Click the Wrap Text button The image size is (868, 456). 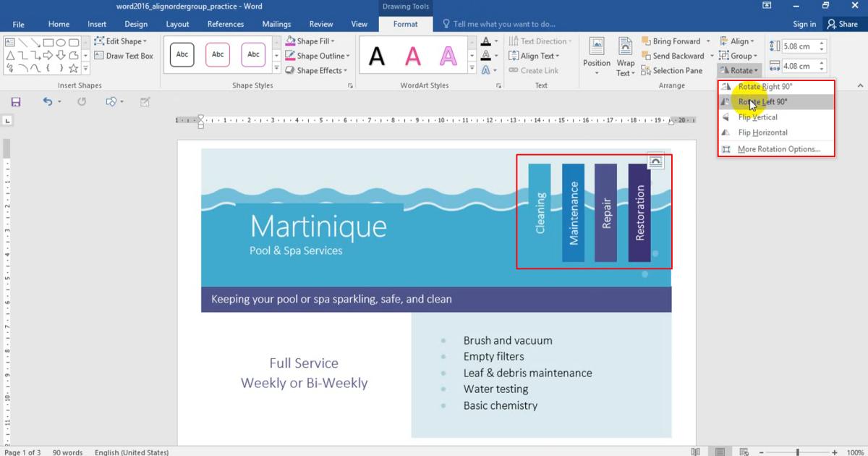coord(625,56)
